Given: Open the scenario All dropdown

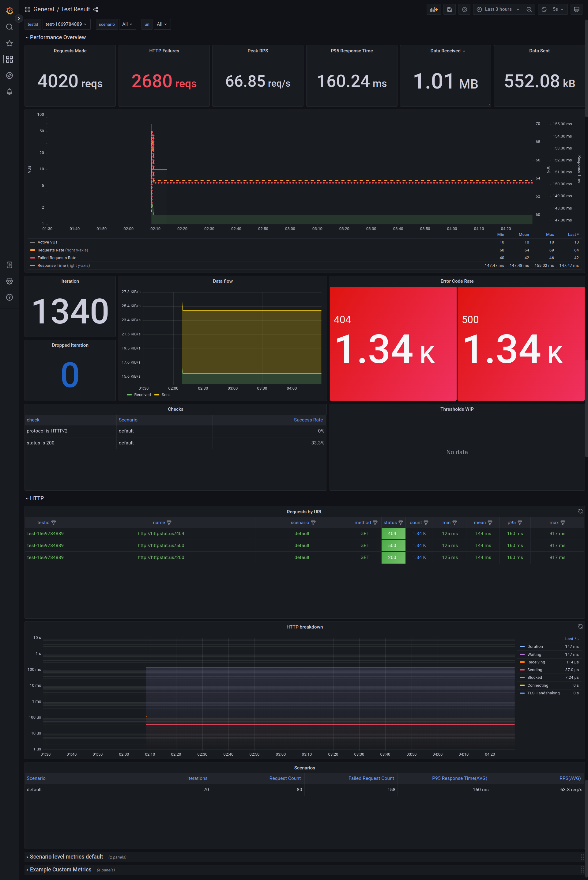Looking at the screenshot, I should [x=127, y=24].
